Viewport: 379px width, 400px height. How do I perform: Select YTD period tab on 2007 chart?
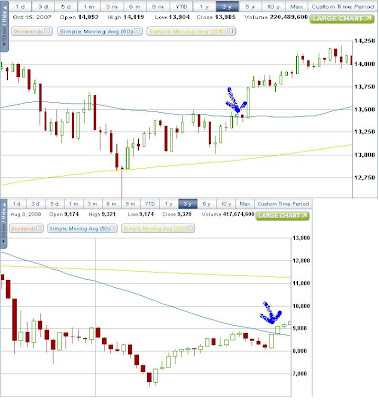181,6
